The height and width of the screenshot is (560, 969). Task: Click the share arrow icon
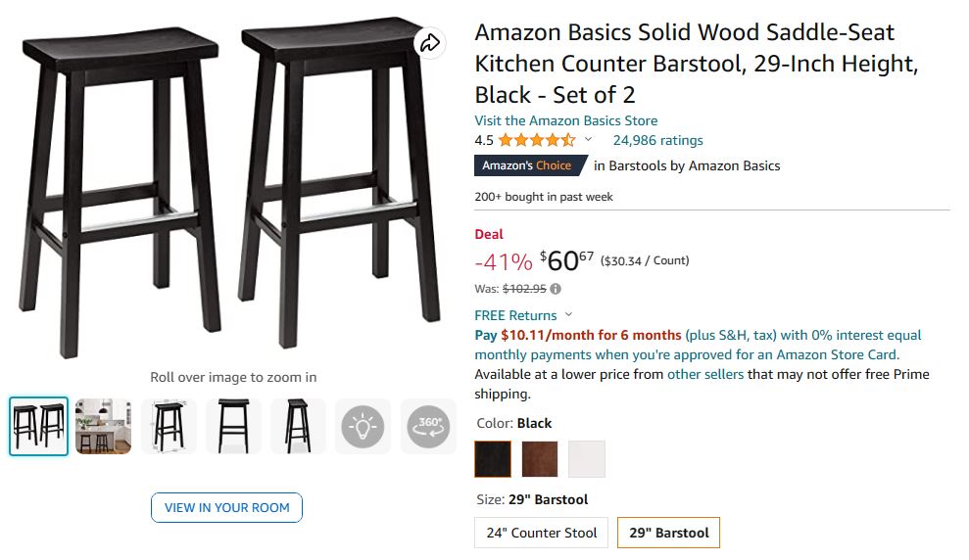[429, 43]
